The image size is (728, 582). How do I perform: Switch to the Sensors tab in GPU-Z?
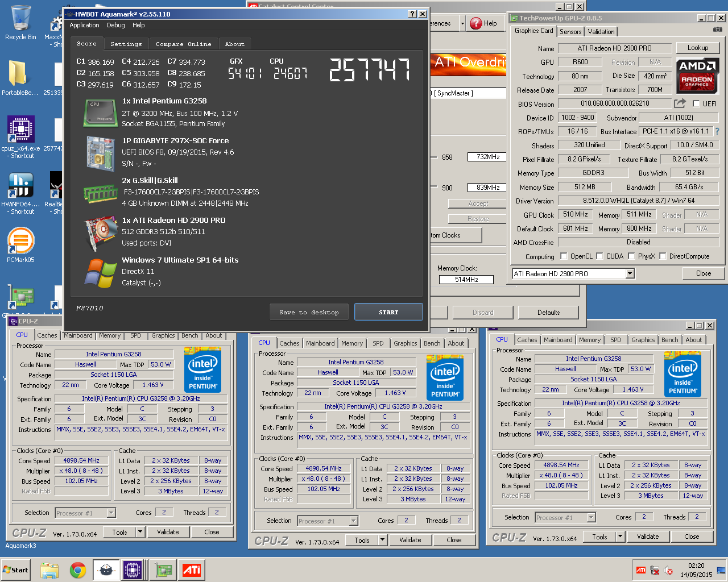pyautogui.click(x=570, y=32)
